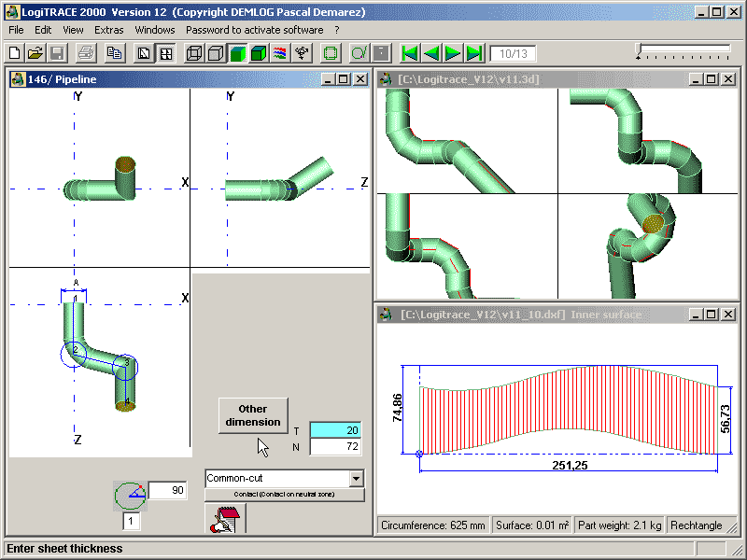The image size is (747, 560).
Task: Open the ? help menu
Action: pos(337,30)
